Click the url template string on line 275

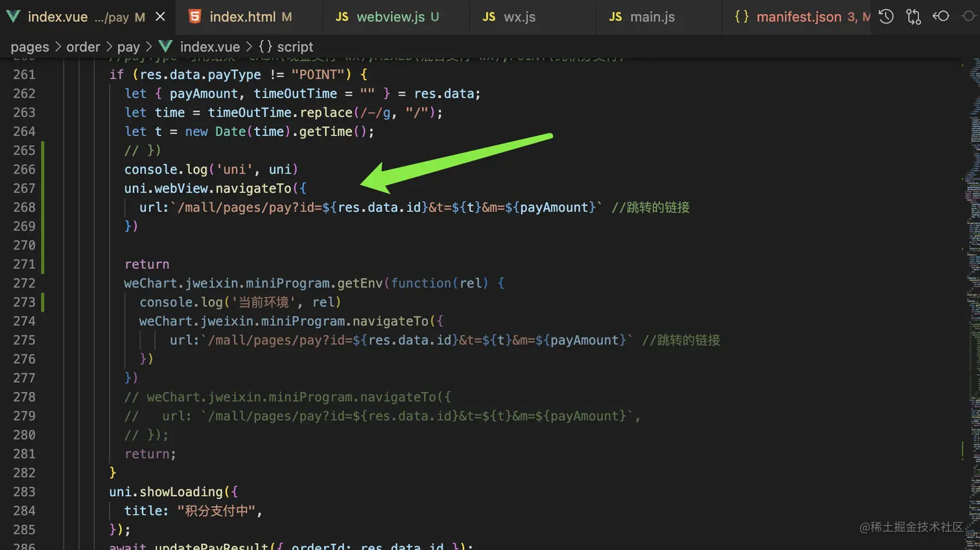pos(416,340)
